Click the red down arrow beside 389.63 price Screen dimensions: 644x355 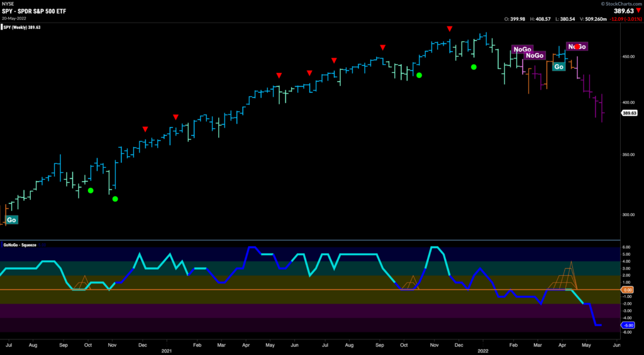tap(638, 11)
